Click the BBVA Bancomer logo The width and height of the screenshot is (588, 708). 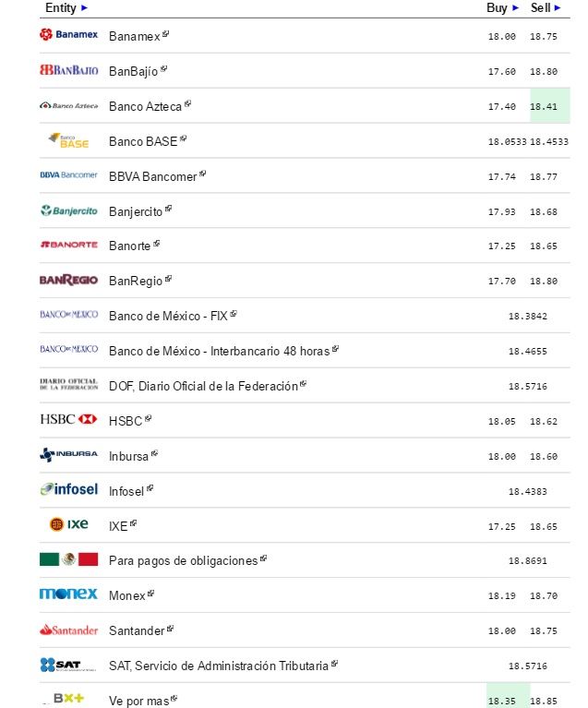tap(68, 175)
